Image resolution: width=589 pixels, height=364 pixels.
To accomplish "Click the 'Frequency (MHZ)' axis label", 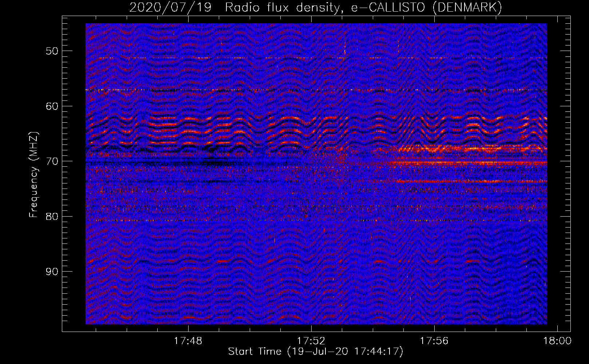I will pos(33,175).
